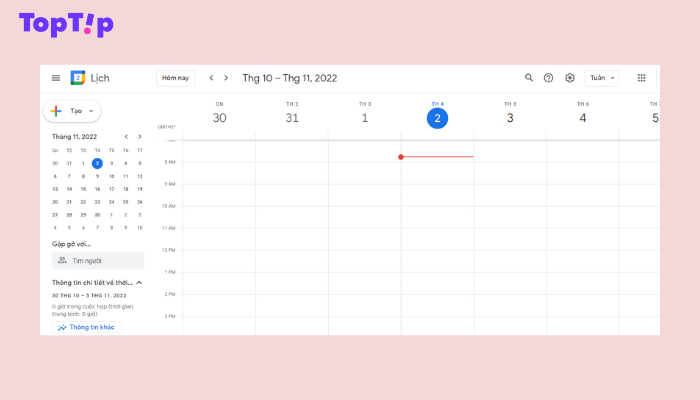This screenshot has width=700, height=400.
Task: Open the Thông tin khác link
Action: (86, 327)
